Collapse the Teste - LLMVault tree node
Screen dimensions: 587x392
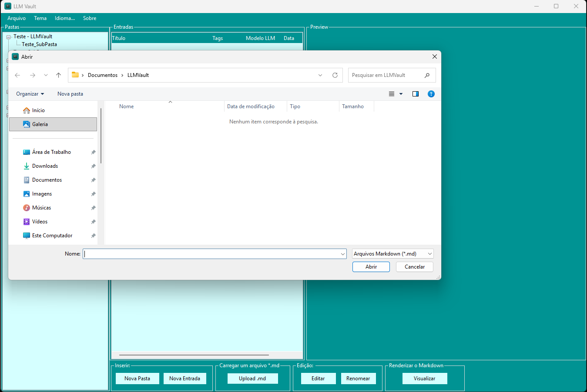click(x=8, y=37)
